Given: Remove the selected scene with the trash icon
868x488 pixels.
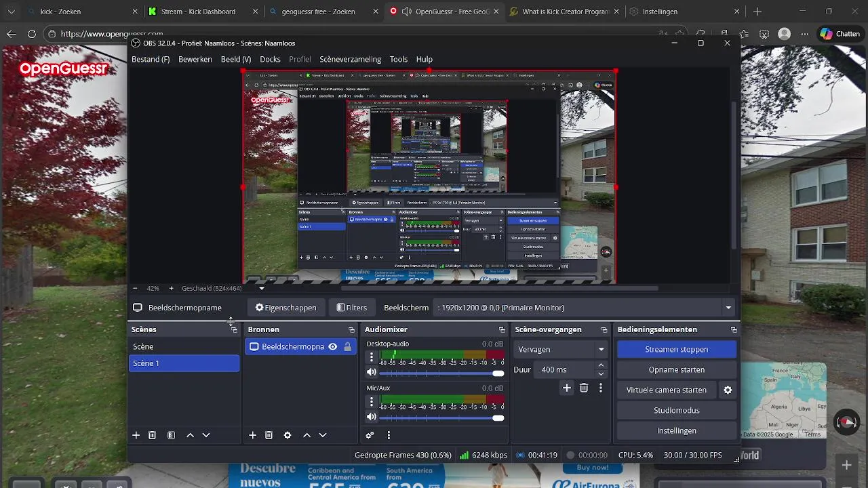Looking at the screenshot, I should click(x=152, y=435).
